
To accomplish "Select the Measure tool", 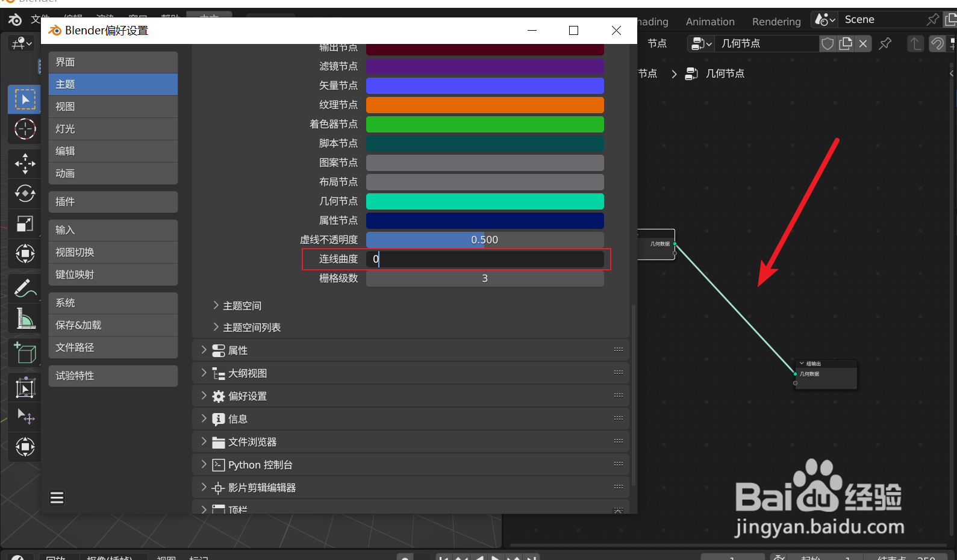I will click(25, 319).
